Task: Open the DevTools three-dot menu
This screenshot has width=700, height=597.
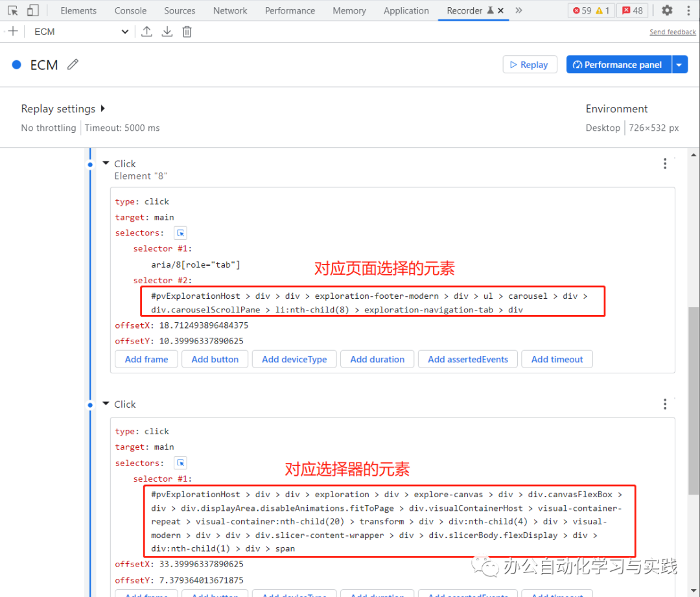Action: [688, 10]
